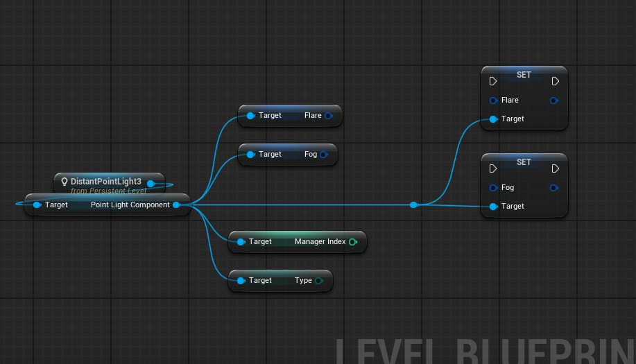Click the Target input pin of Point Light Component node
This screenshot has width=636, height=364.
click(37, 205)
